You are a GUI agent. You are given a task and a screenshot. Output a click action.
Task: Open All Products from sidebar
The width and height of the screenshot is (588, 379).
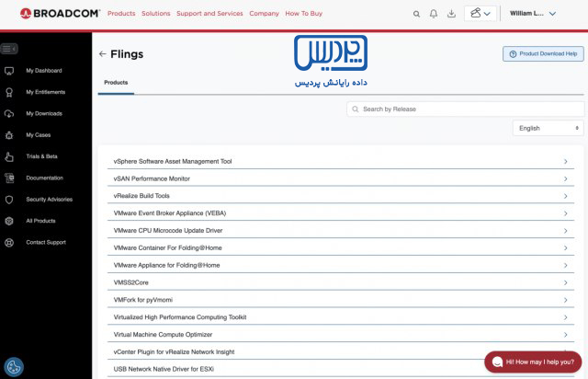[40, 221]
